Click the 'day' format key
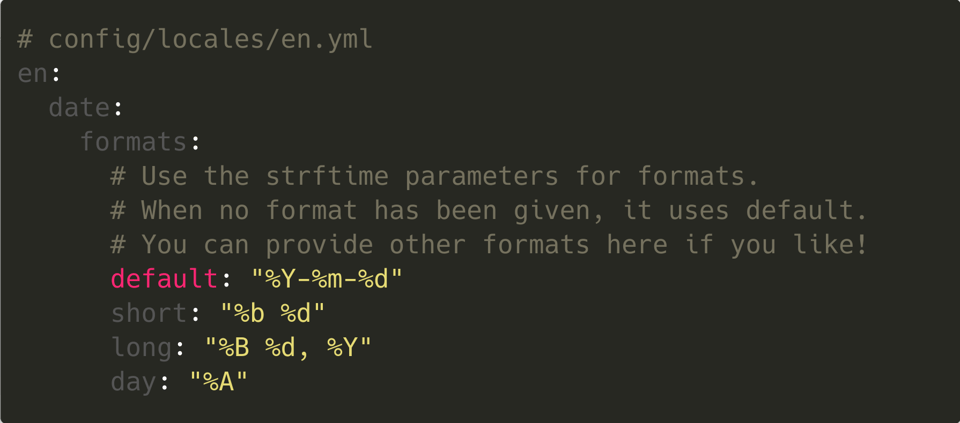Image resolution: width=960 pixels, height=423 pixels. 133,381
